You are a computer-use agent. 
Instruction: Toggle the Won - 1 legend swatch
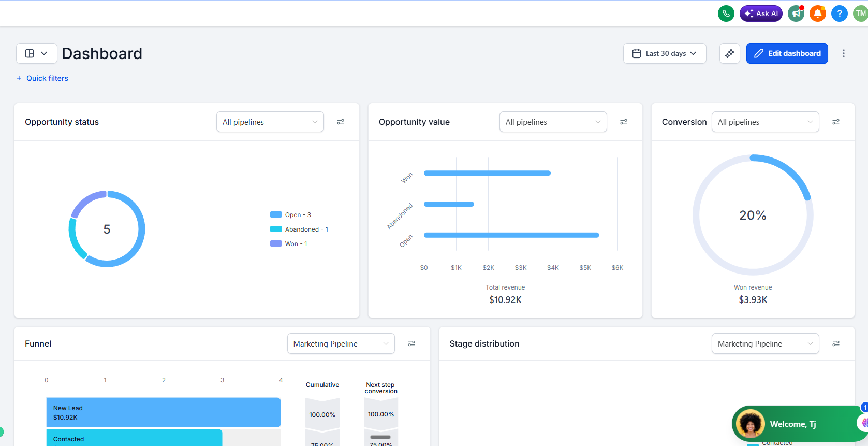pos(276,243)
